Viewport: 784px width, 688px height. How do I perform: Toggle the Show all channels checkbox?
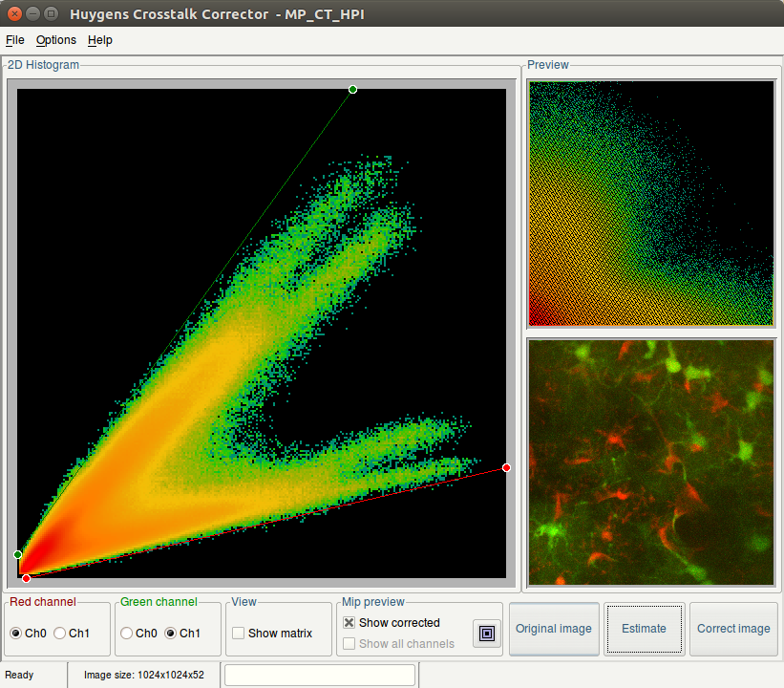(x=350, y=643)
